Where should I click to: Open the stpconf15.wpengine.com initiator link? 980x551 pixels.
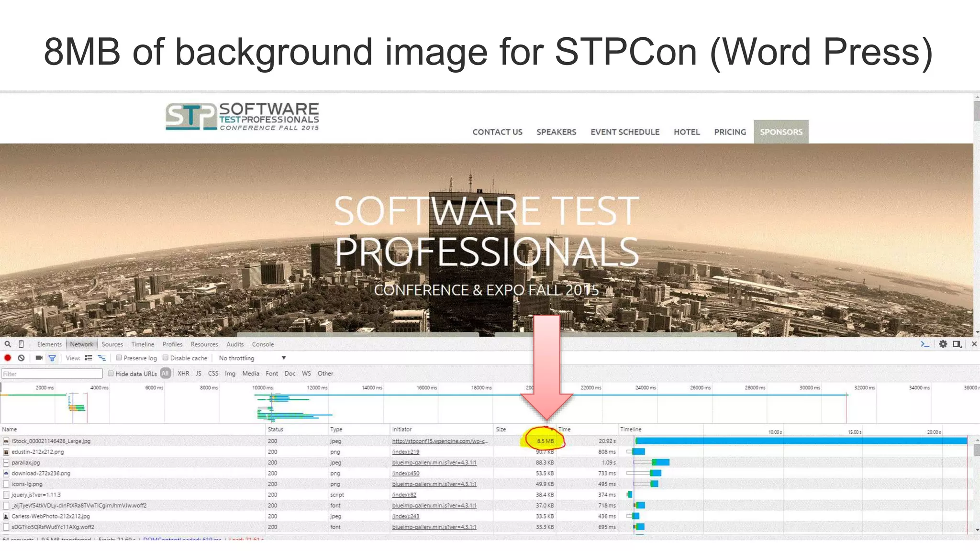pyautogui.click(x=440, y=441)
